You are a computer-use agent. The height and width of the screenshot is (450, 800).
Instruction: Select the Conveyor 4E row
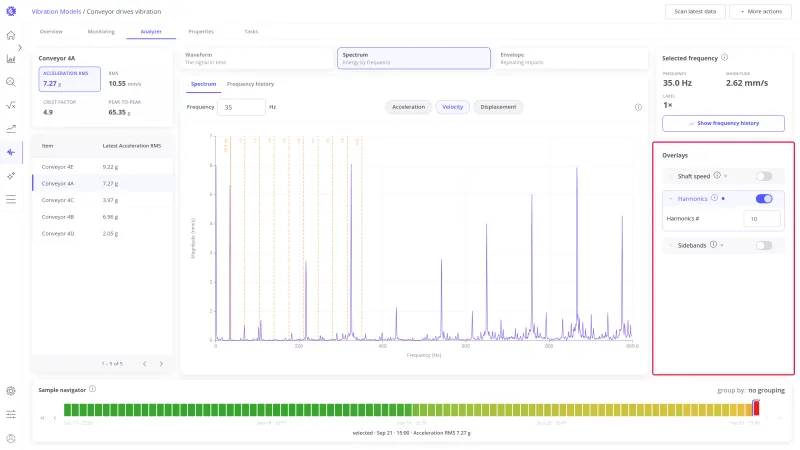click(103, 167)
